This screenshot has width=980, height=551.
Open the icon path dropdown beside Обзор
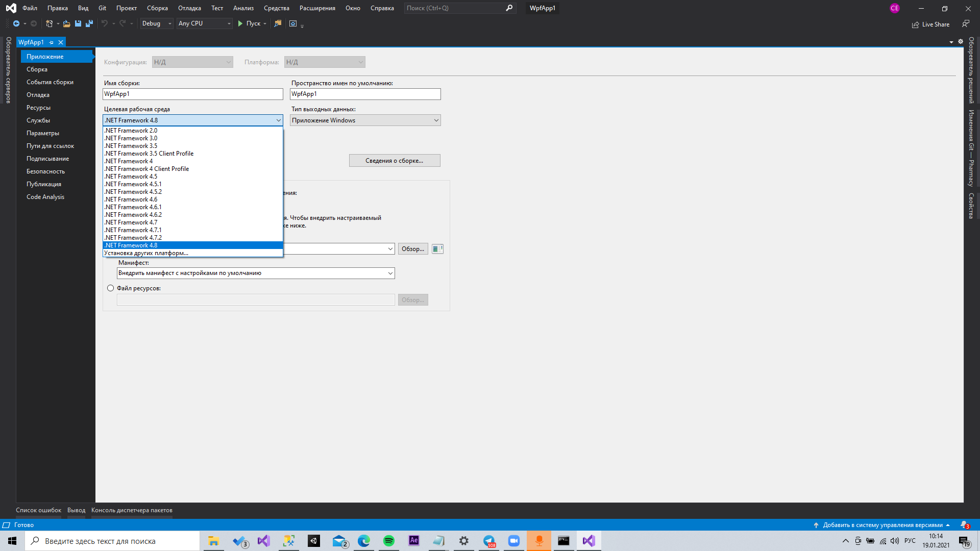pos(390,249)
